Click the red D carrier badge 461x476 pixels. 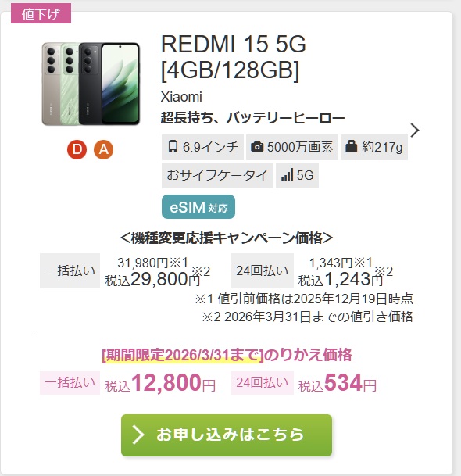[77, 149]
